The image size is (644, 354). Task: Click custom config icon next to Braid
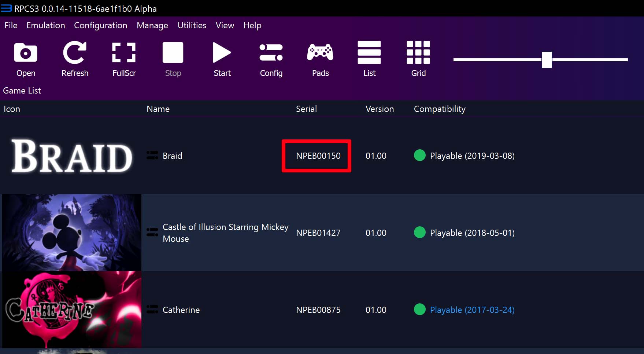[x=152, y=156]
